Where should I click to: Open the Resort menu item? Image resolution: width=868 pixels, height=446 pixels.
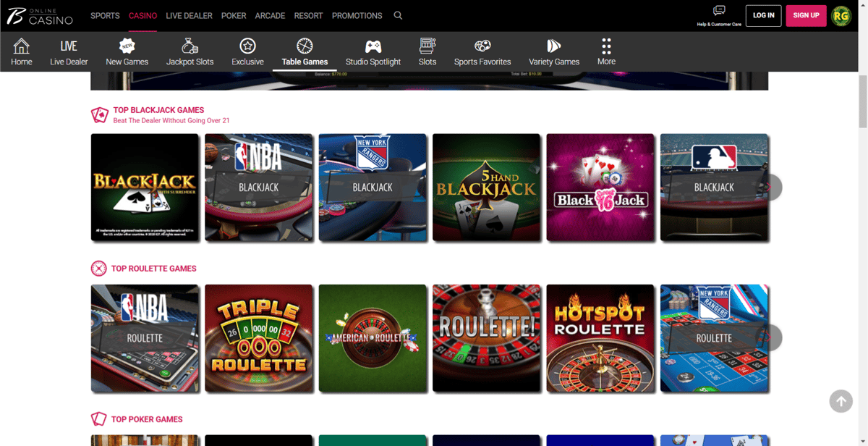(308, 15)
